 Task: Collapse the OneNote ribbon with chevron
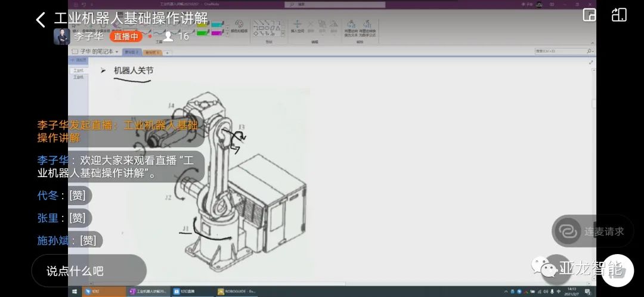tap(592, 43)
